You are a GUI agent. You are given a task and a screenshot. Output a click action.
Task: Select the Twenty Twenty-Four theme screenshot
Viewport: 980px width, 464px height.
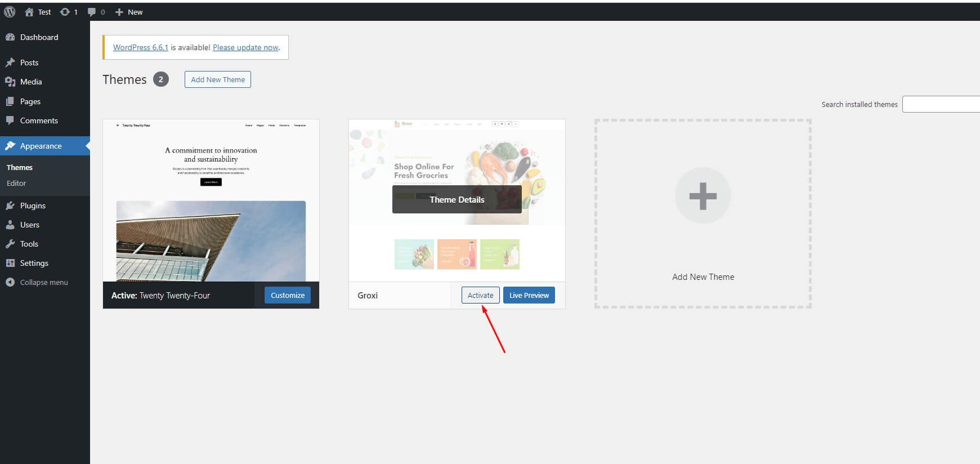(211, 200)
